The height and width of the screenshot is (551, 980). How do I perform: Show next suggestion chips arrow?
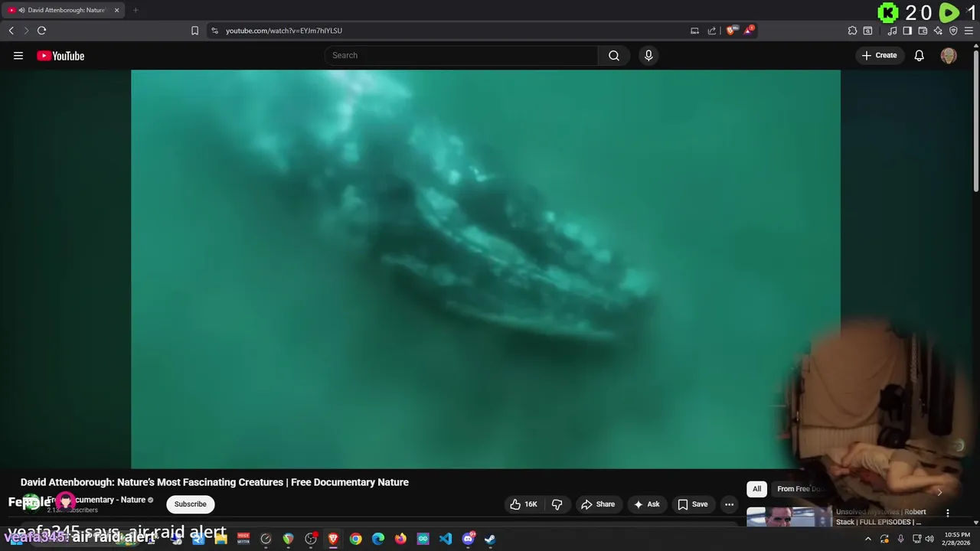click(x=939, y=492)
